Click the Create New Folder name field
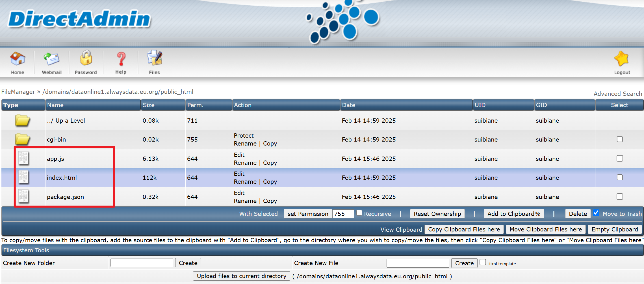644x284 pixels. click(x=142, y=263)
